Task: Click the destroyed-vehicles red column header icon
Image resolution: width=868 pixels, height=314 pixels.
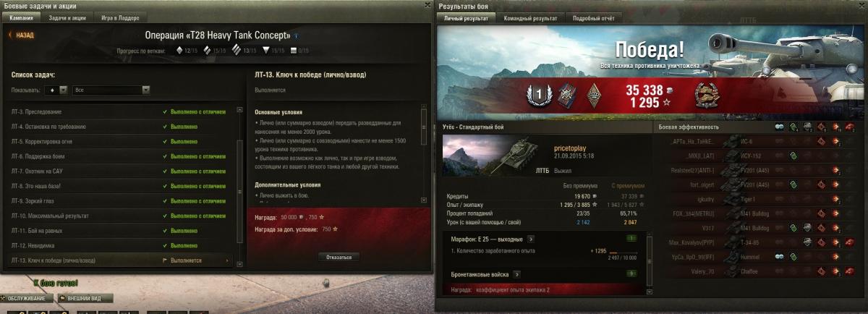Action: coord(850,127)
